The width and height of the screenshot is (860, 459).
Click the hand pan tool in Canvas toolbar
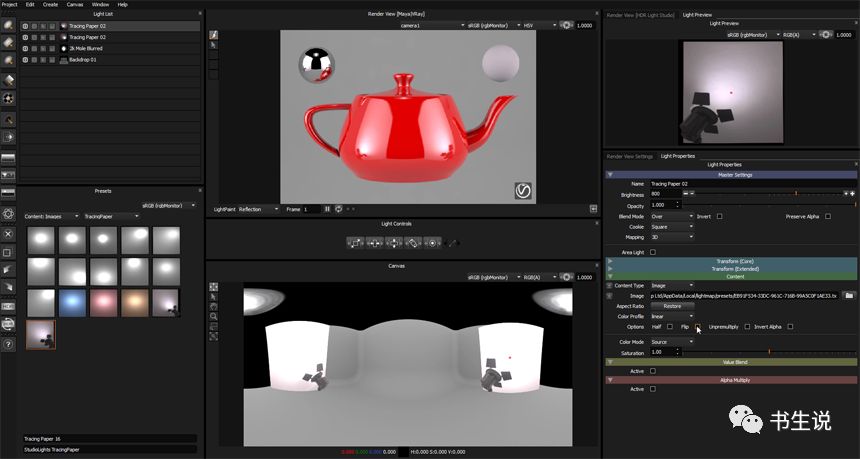pyautogui.click(x=213, y=307)
